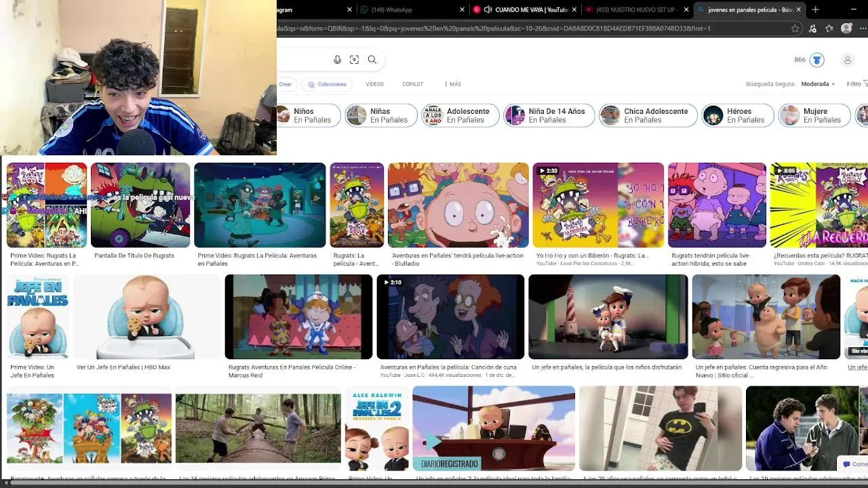The width and height of the screenshot is (868, 488).
Task: Click the 'Aventuras en Pañales la película: Canción de cuna' caption
Action: [448, 367]
